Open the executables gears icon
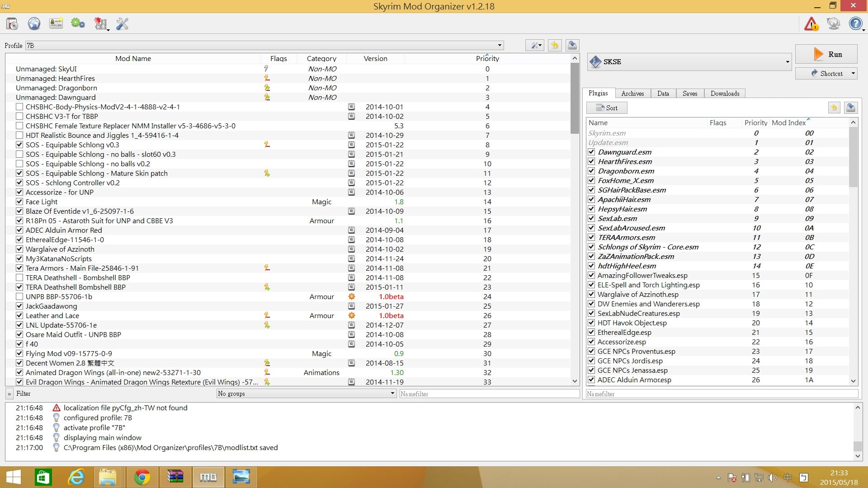This screenshot has width=868, height=488. click(78, 23)
